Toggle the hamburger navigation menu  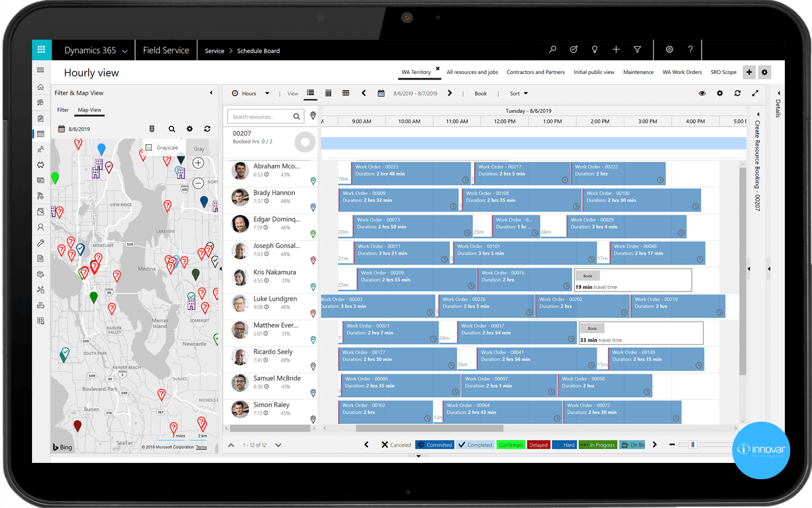[40, 70]
